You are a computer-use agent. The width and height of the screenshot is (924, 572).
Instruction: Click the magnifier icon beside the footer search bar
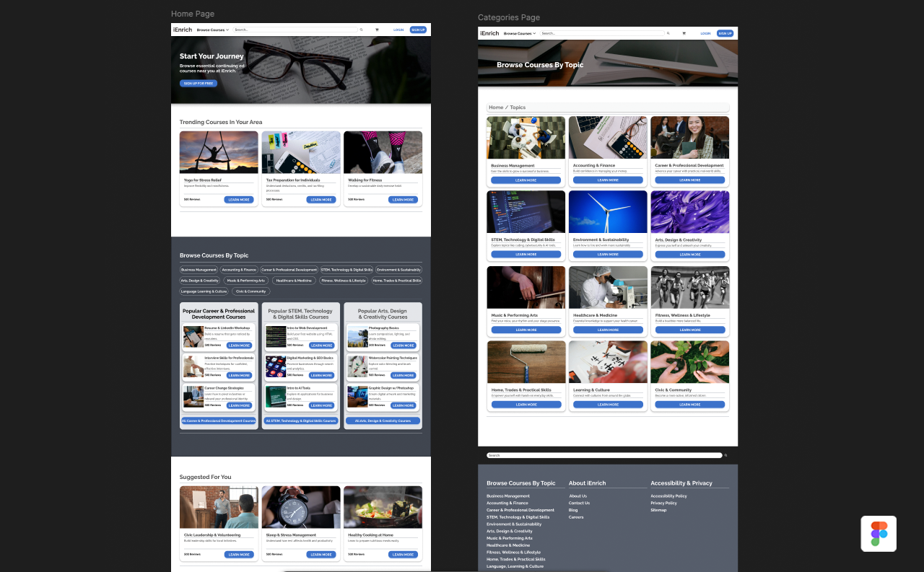pyautogui.click(x=725, y=455)
